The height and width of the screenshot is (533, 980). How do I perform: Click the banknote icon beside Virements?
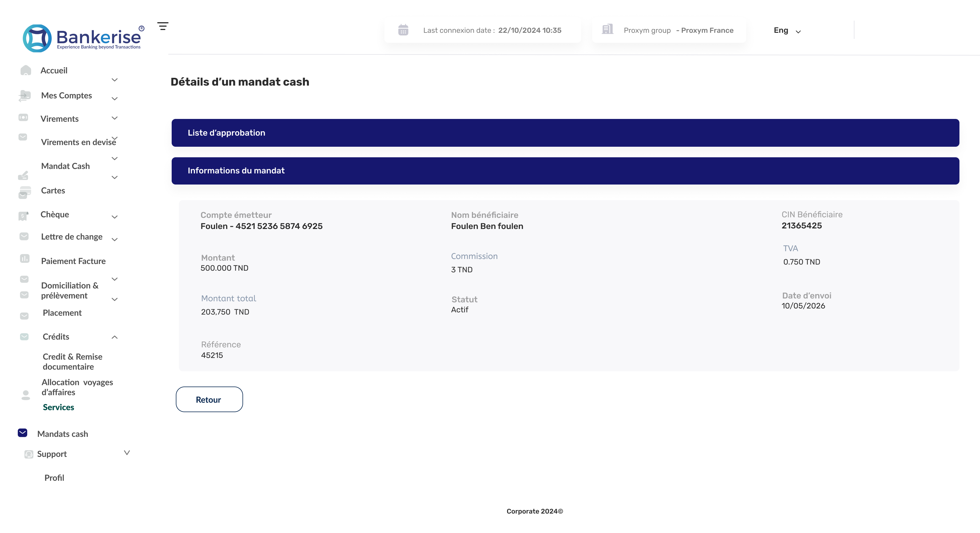click(23, 117)
